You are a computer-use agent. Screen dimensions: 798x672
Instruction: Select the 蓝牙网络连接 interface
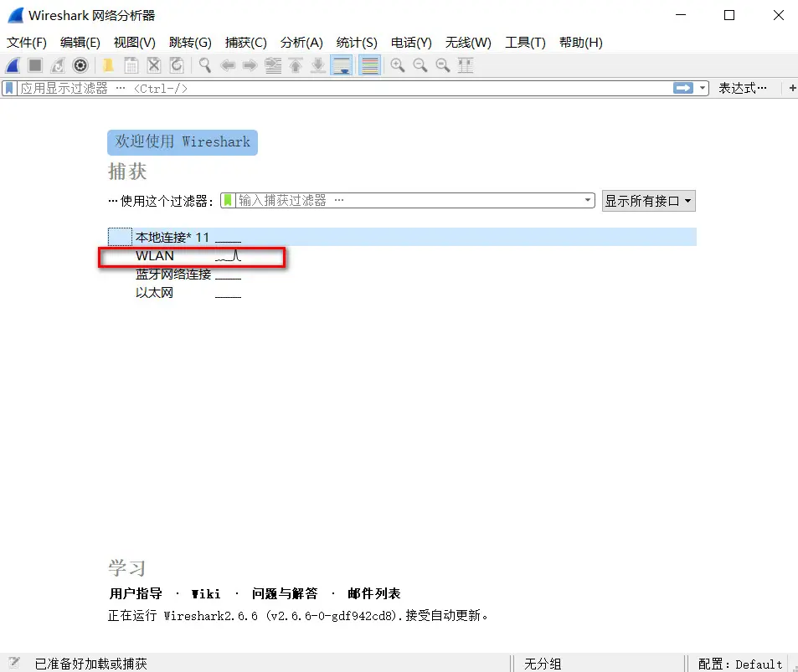(x=402, y=274)
